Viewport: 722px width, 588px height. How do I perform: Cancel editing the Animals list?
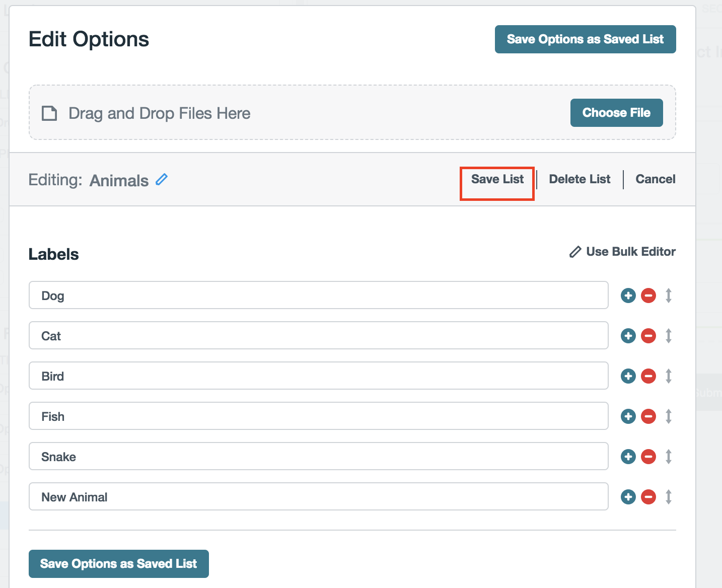(655, 179)
